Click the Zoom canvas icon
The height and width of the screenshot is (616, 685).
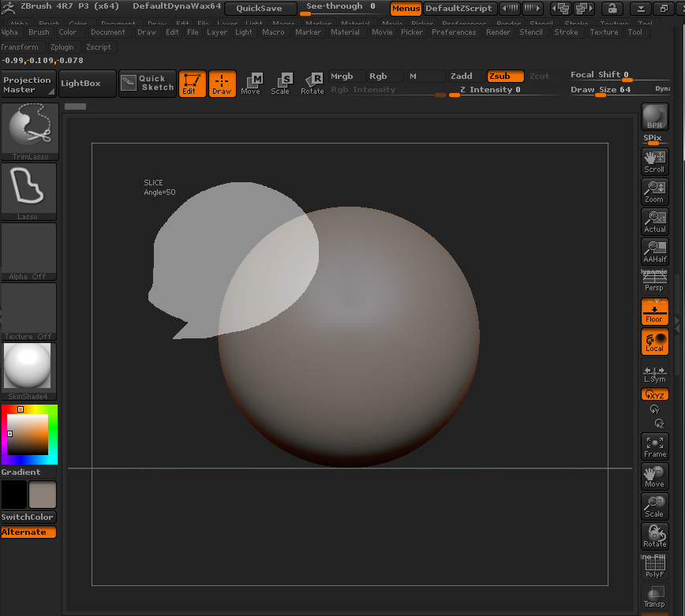coord(654,192)
